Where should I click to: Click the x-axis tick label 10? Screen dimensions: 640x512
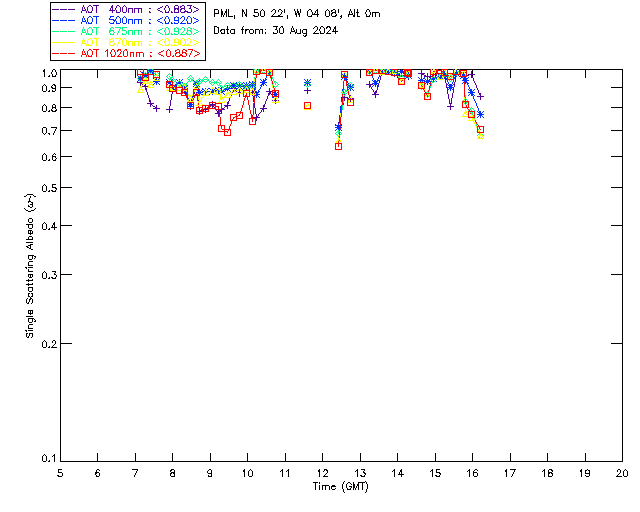point(247,474)
